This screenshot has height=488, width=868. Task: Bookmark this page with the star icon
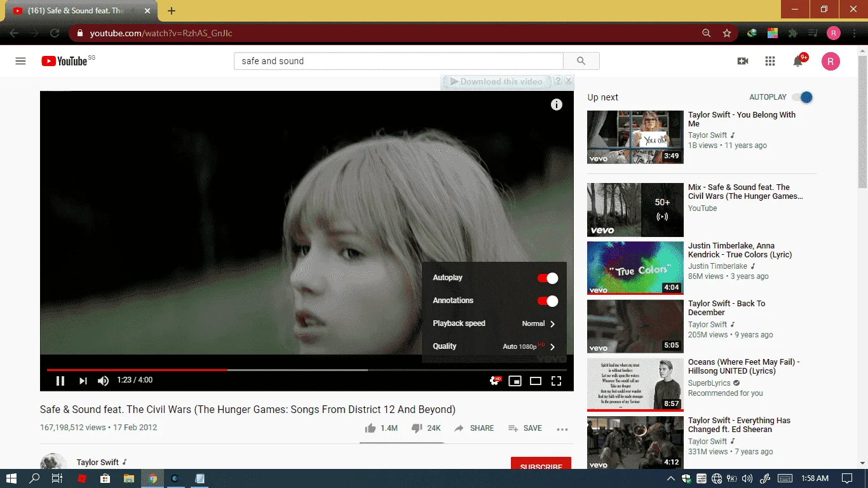pos(727,33)
